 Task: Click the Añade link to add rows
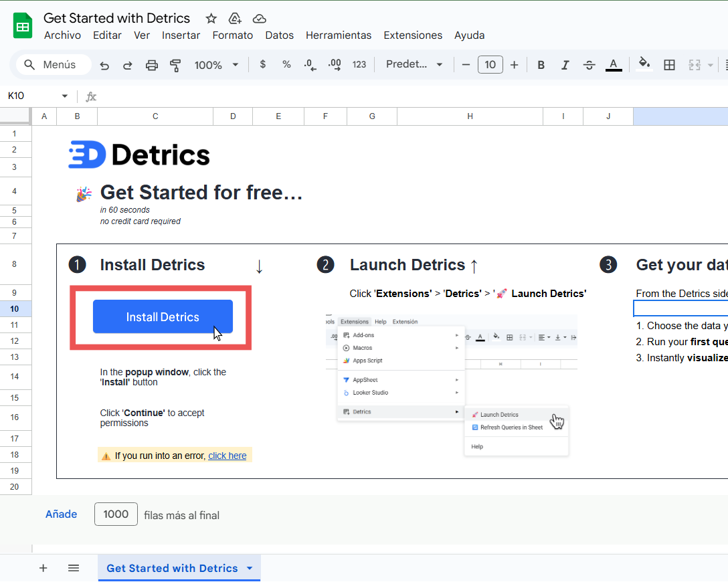click(x=61, y=514)
